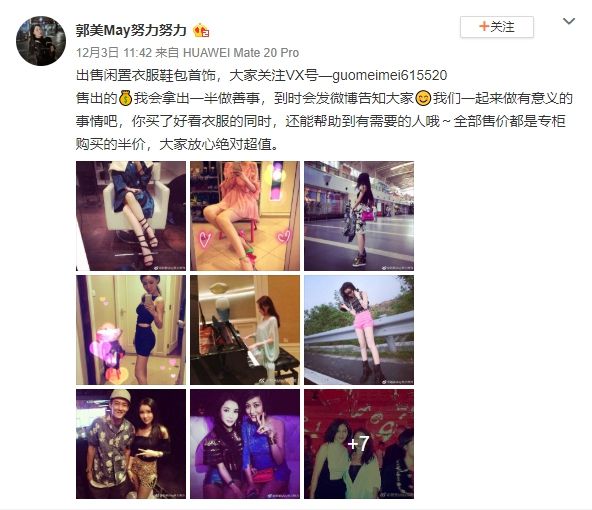Screen dimensions: 592x510
Task: Open the airport terminal photo thumbnail
Action: point(359,216)
